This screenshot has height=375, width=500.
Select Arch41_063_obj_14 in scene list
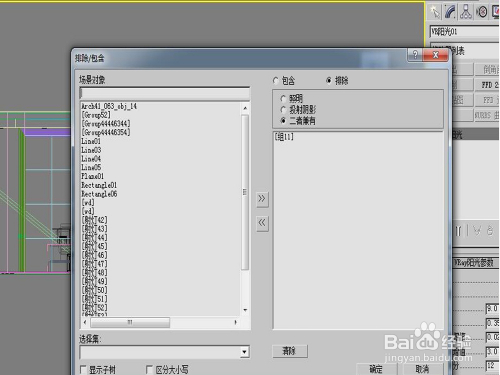(109, 106)
